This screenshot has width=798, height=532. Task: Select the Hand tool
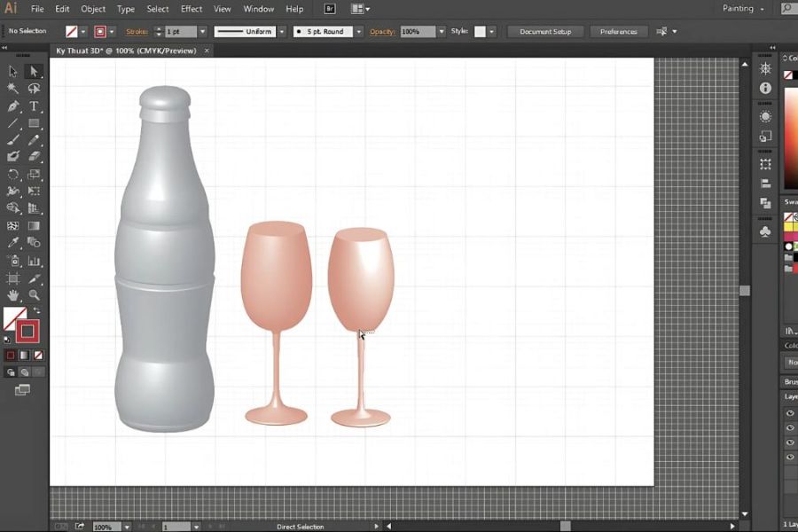pyautogui.click(x=13, y=295)
